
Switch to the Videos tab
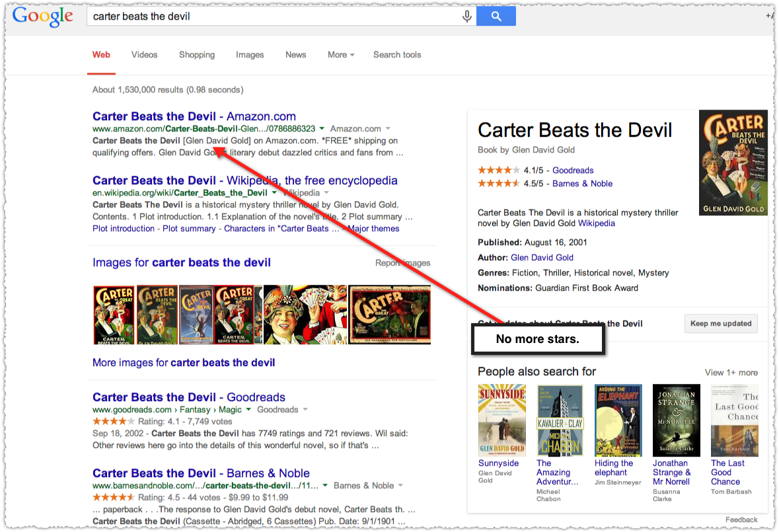(x=145, y=55)
